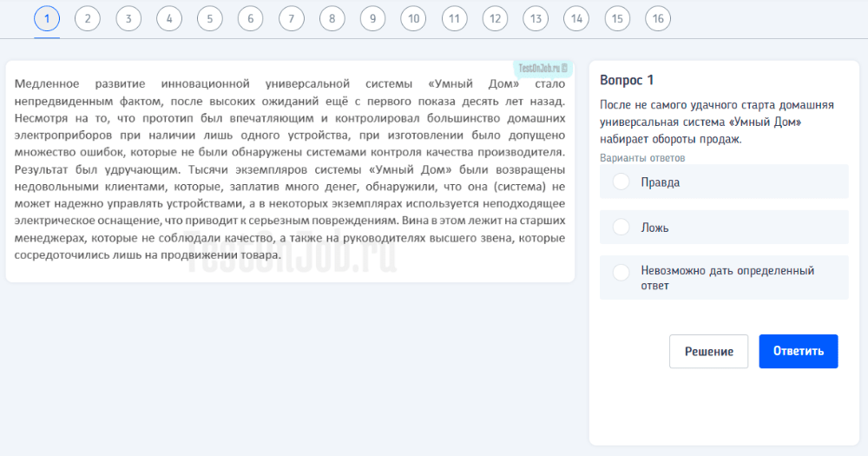
Task: Select question 5 circle
Action: coord(210,19)
